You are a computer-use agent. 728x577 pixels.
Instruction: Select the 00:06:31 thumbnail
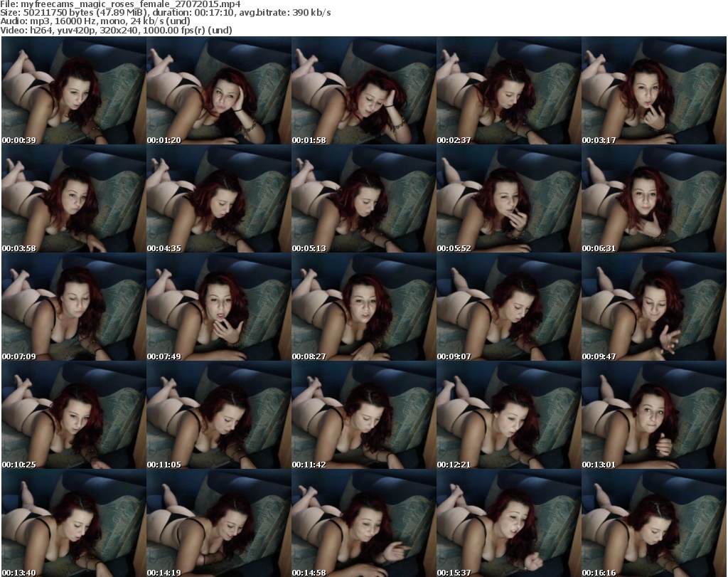pos(654,198)
